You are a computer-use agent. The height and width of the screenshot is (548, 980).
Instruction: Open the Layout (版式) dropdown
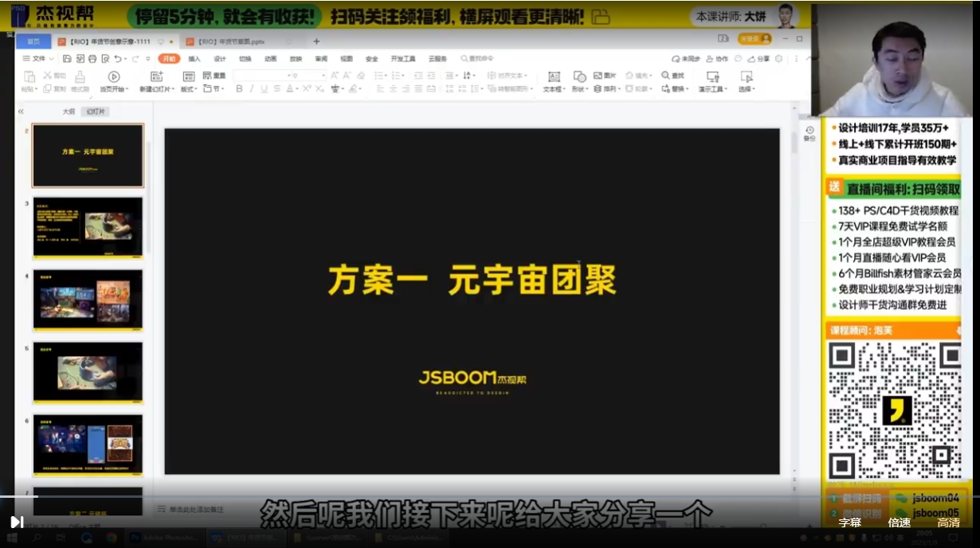tap(188, 88)
